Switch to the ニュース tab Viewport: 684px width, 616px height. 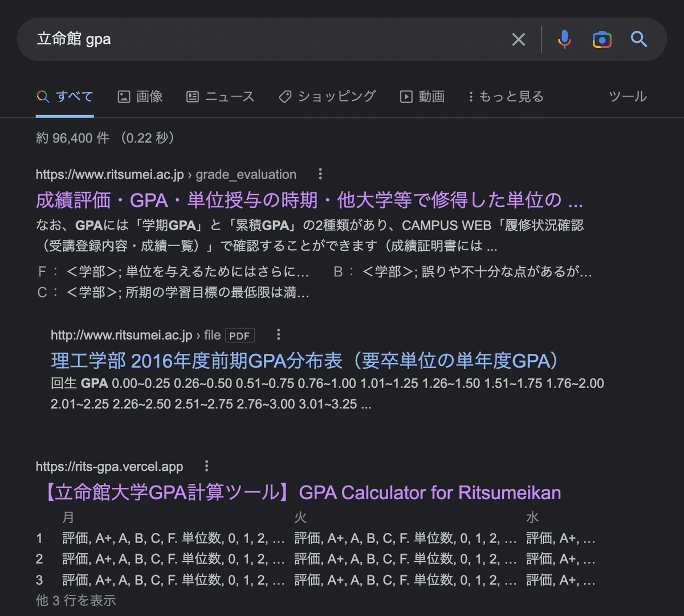(221, 96)
